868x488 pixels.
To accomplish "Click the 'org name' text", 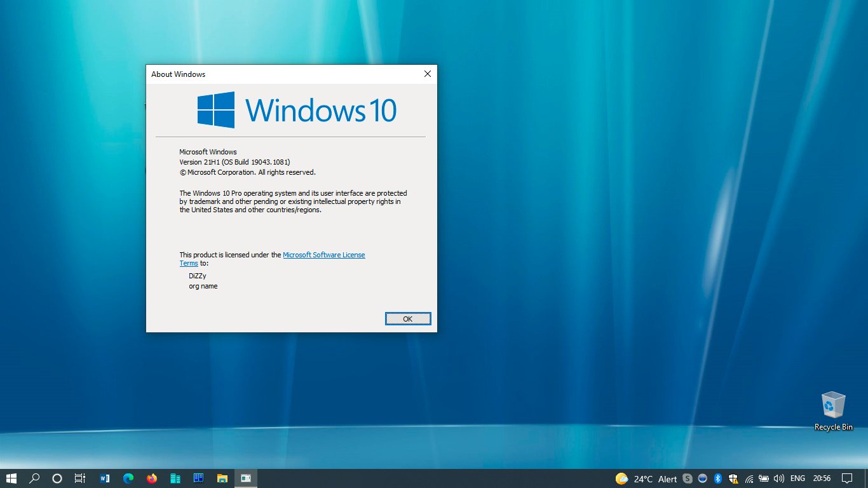I will 203,286.
